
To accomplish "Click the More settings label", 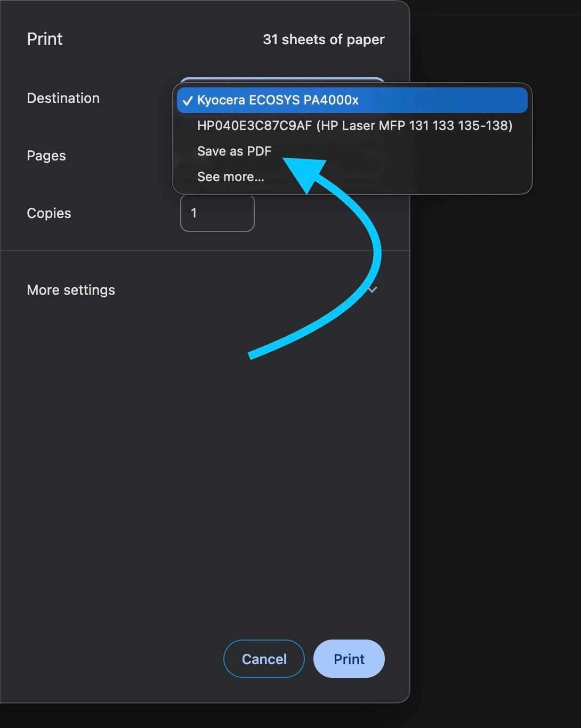I will (71, 290).
